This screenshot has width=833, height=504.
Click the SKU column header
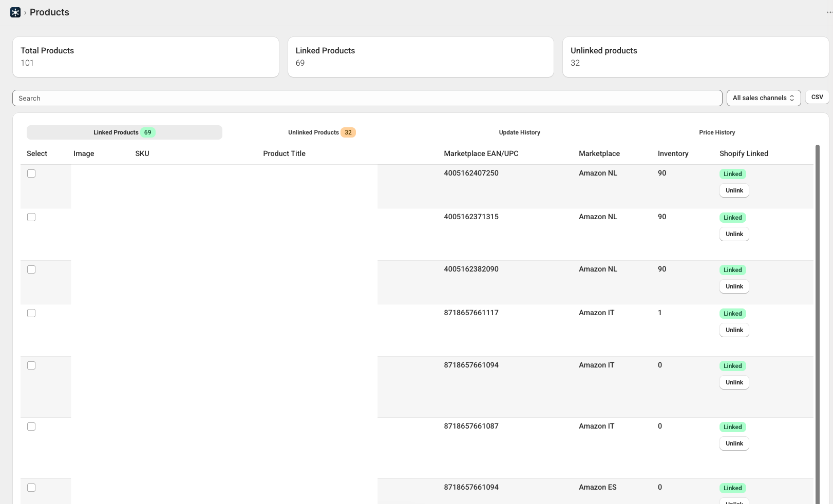[142, 153]
